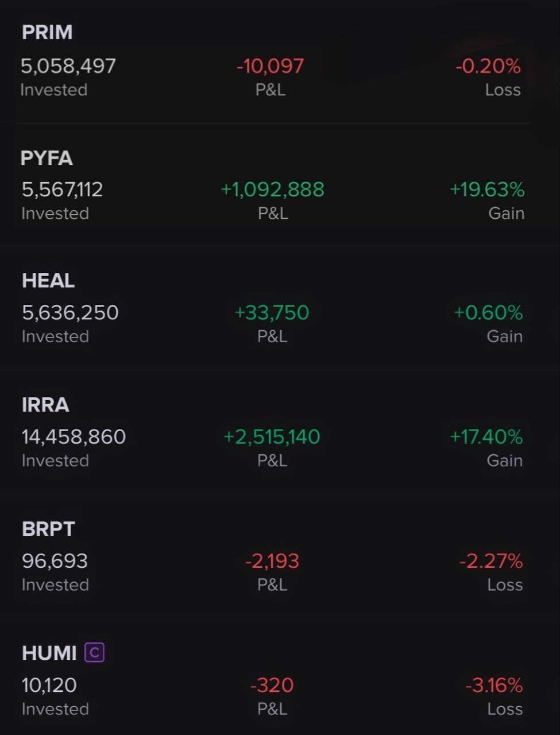Click PYFA gain percentage +19.63%
This screenshot has width=560, height=735.
click(487, 189)
